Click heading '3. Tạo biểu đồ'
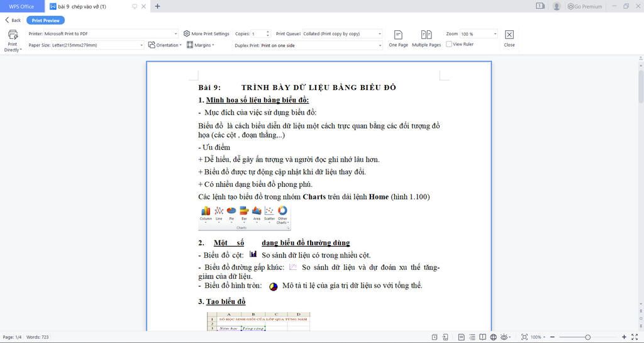 [222, 301]
